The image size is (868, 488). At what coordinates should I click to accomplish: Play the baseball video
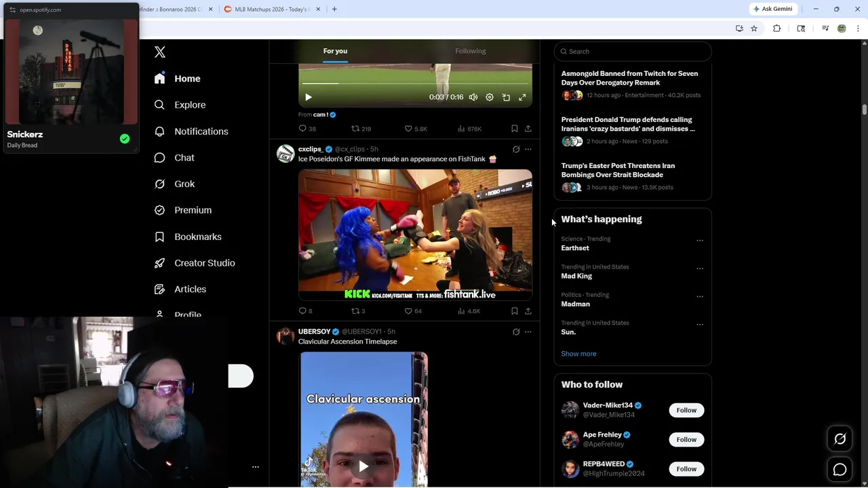[x=309, y=98]
